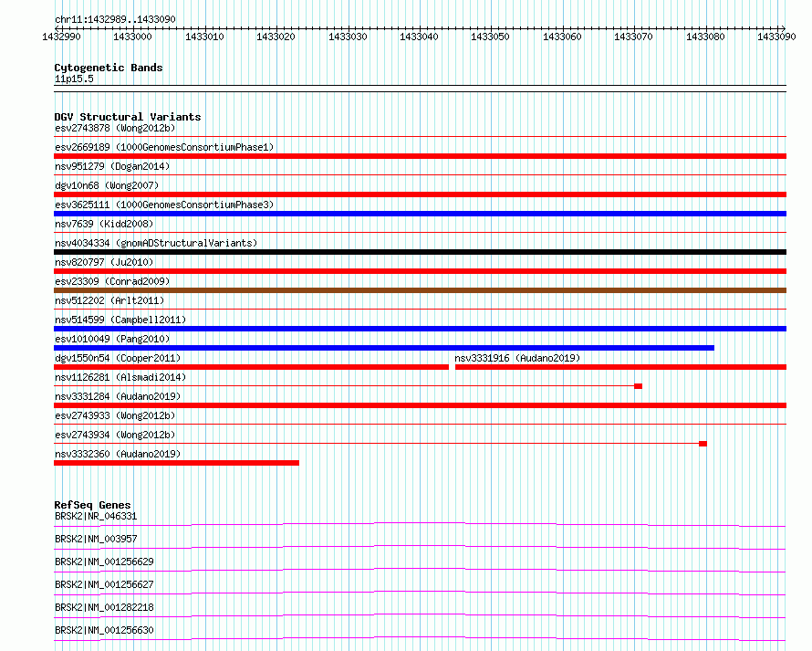
Task: Open variant nsv3331916 (Audano2019)
Action: coord(517,358)
